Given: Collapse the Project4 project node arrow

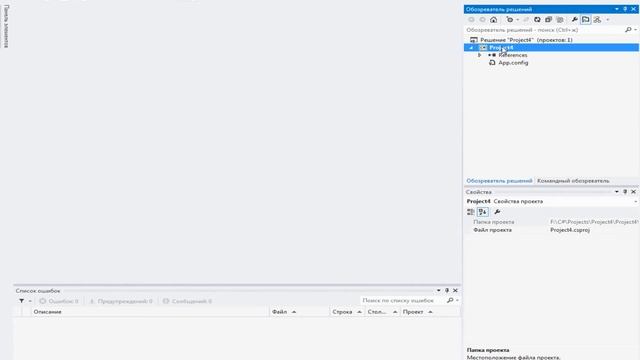Looking at the screenshot, I should tap(471, 48).
